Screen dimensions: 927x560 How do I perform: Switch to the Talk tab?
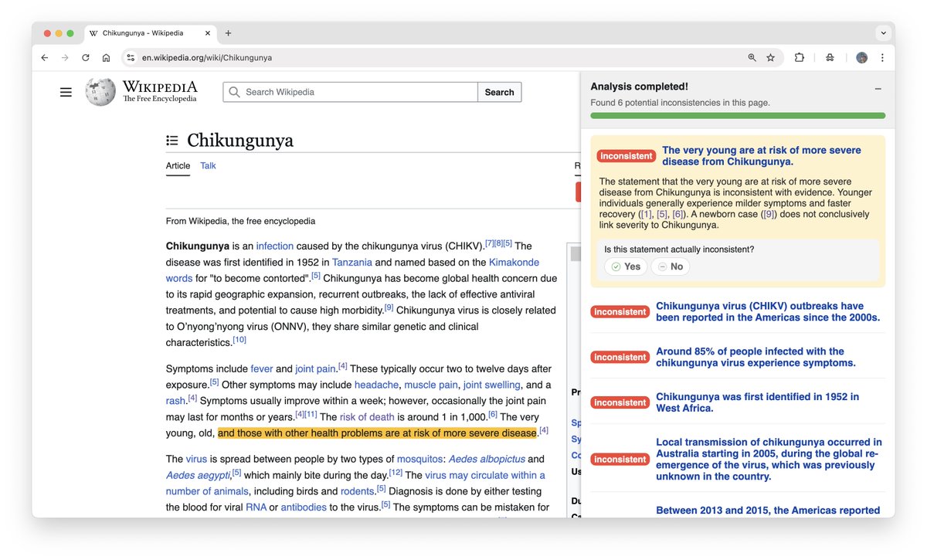tap(208, 166)
